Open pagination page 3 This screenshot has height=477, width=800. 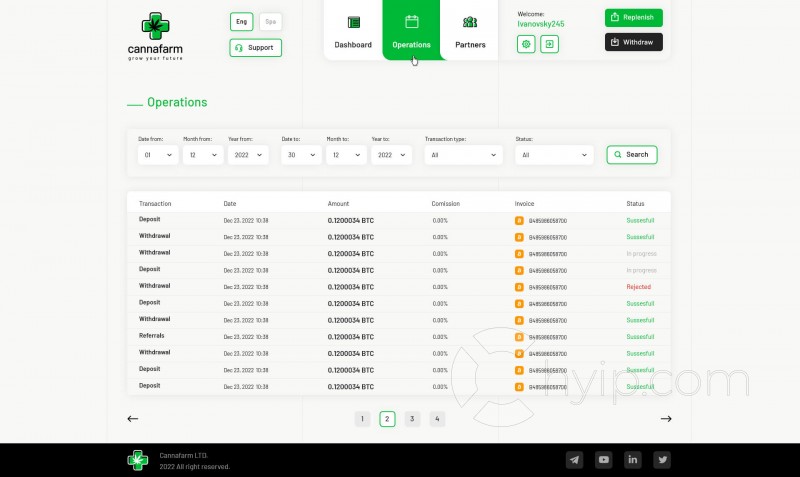[x=412, y=419]
